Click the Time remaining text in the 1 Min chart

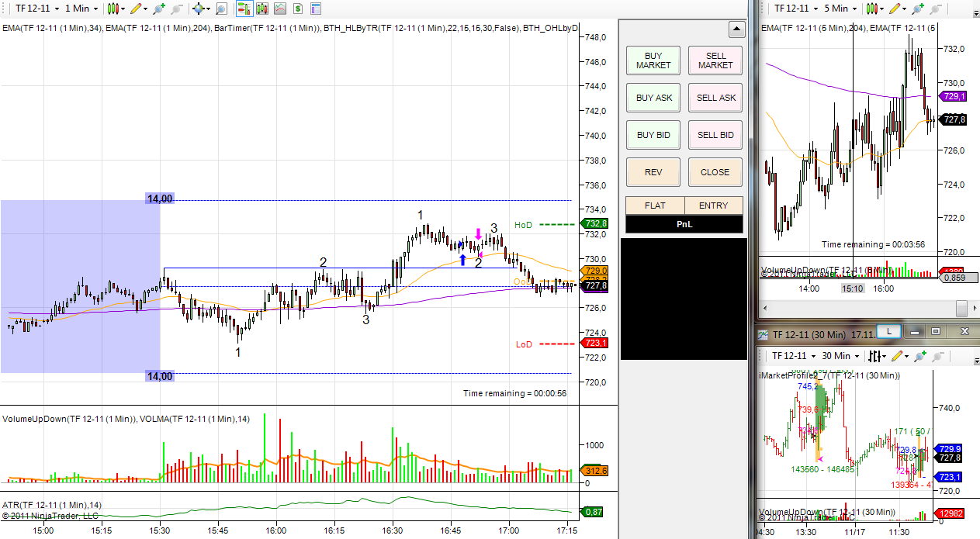pos(515,393)
